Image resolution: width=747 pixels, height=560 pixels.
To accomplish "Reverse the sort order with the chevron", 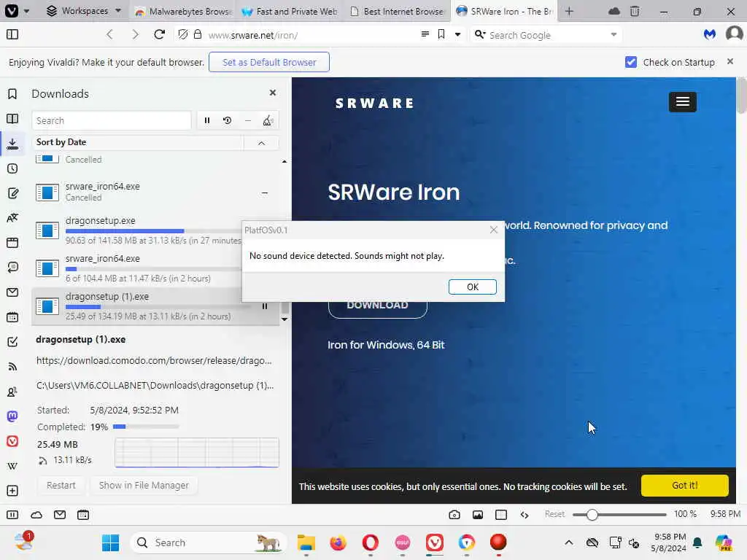I will coord(261,143).
